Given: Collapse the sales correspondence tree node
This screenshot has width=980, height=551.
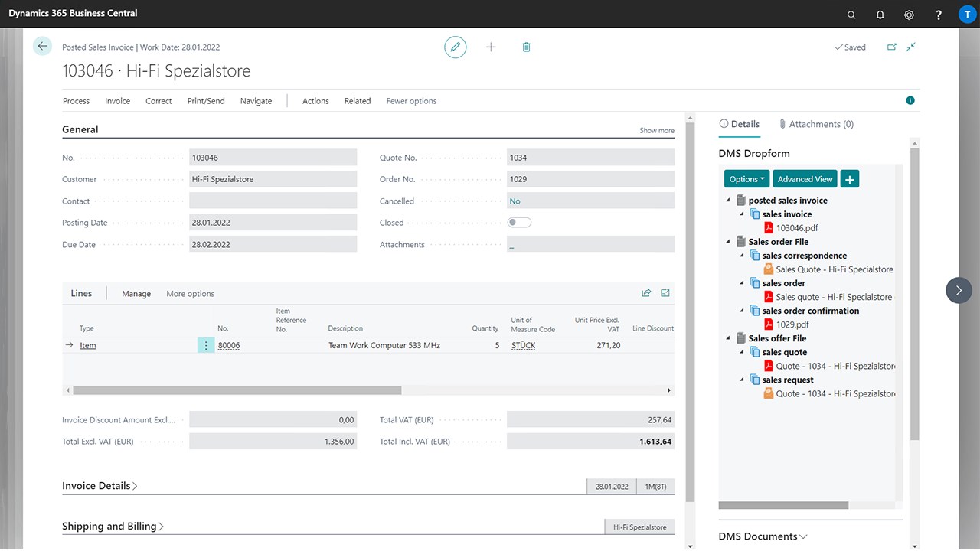Looking at the screenshot, I should coord(743,256).
